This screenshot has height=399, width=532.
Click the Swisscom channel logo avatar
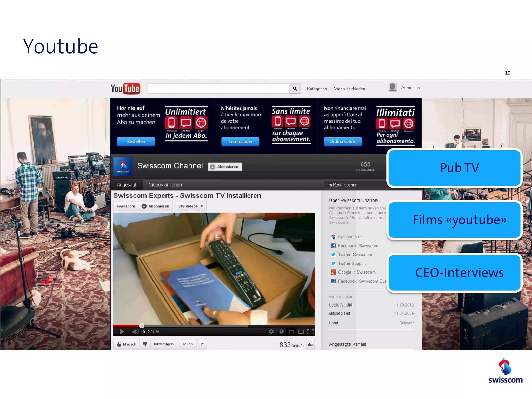[123, 167]
